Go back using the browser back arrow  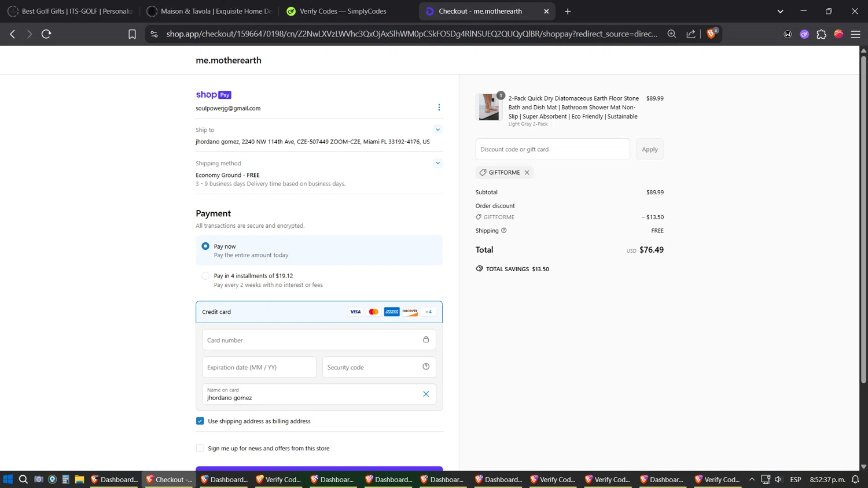(x=13, y=34)
